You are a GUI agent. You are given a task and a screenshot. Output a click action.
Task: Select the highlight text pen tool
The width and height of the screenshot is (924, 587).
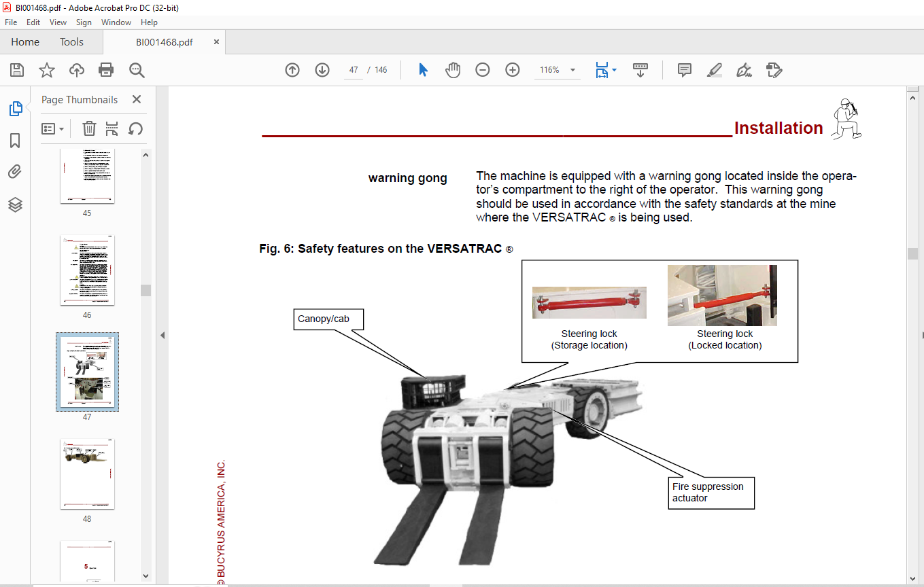[714, 70]
